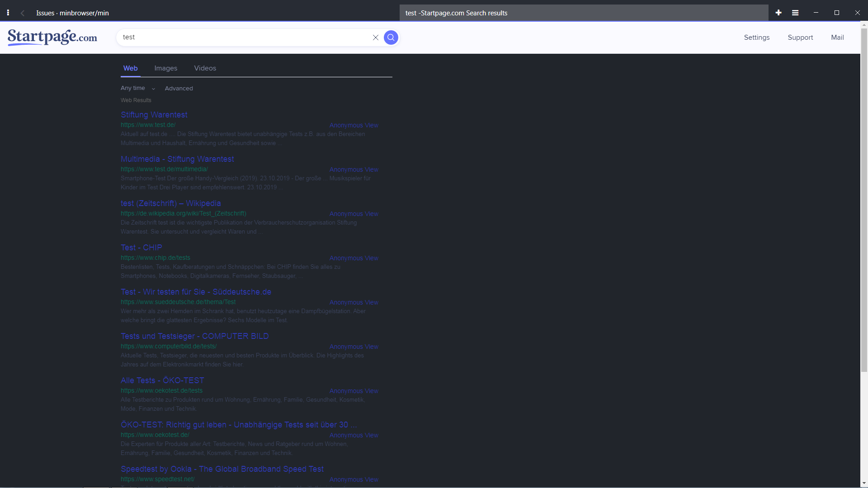Open Anonymous View for the Wikipedia result
Image resolution: width=868 pixels, height=488 pixels.
coord(354,213)
